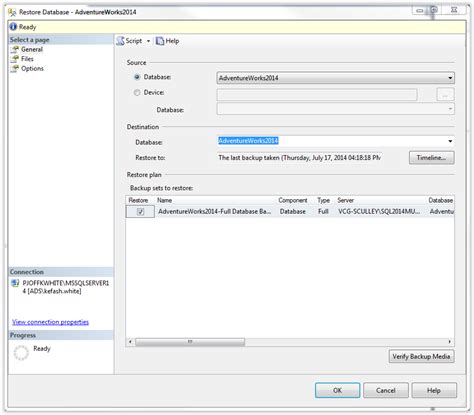The width and height of the screenshot is (474, 415).
Task: Click the Ready info icon in status bar
Action: tap(13, 27)
